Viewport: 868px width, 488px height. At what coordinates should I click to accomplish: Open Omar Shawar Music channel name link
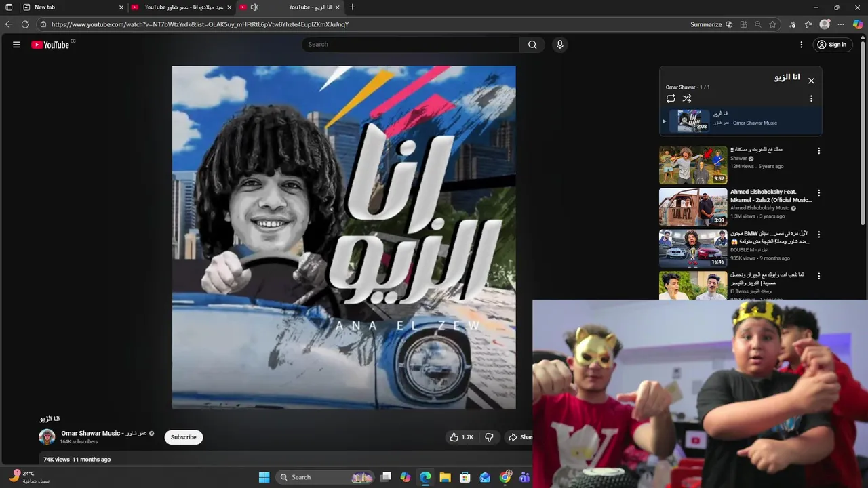pyautogui.click(x=104, y=434)
